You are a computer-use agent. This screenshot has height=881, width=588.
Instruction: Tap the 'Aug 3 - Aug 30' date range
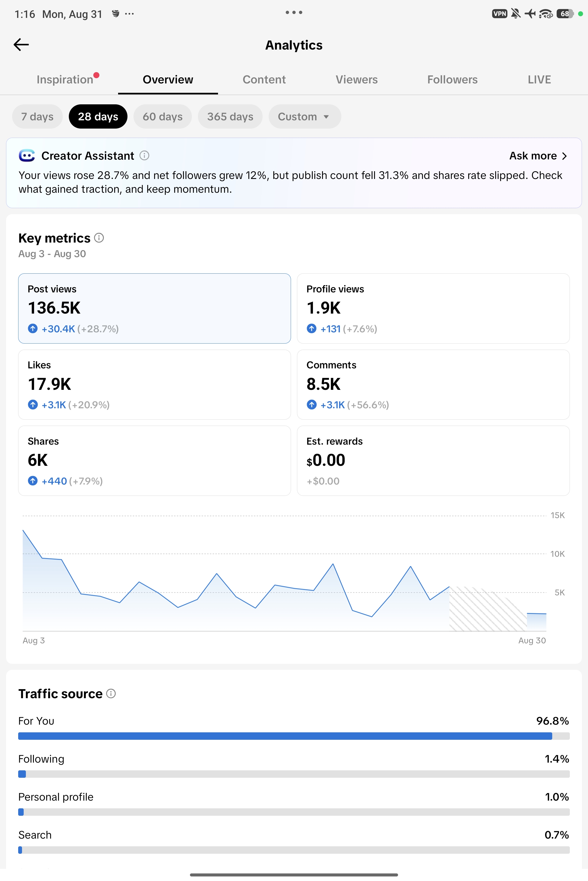point(52,254)
